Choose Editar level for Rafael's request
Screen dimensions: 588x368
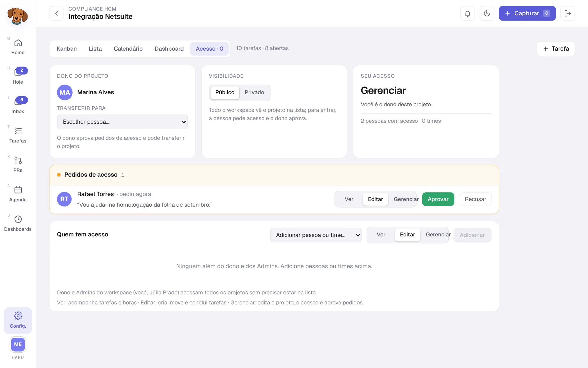[375, 199]
